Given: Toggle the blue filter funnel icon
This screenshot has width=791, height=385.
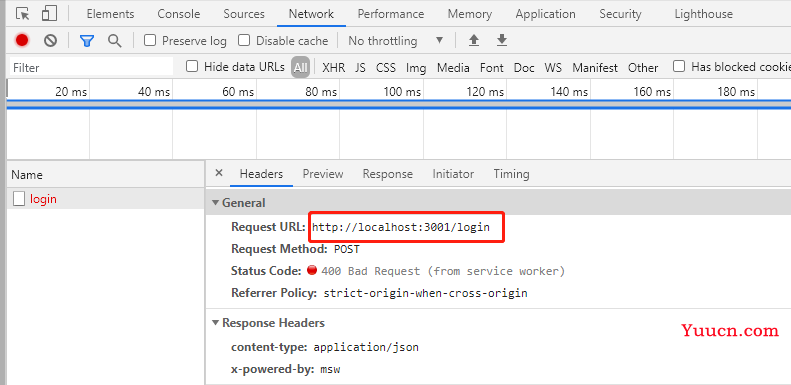Looking at the screenshot, I should pyautogui.click(x=87, y=40).
